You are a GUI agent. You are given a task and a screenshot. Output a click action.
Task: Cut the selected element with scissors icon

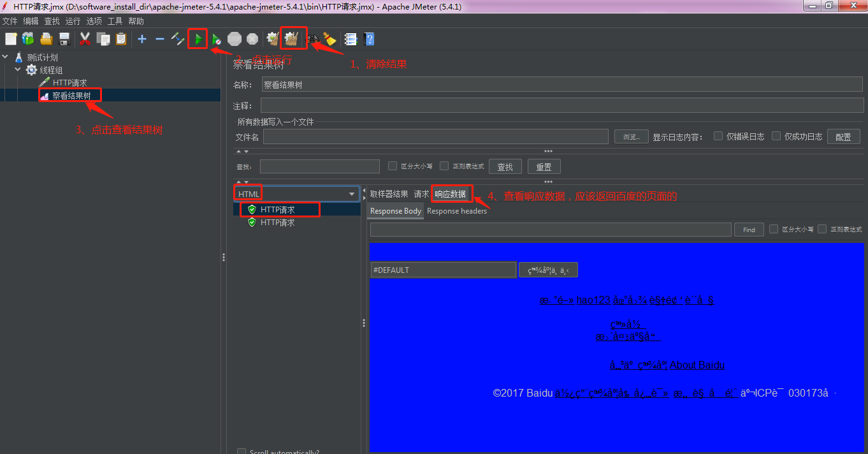point(85,39)
